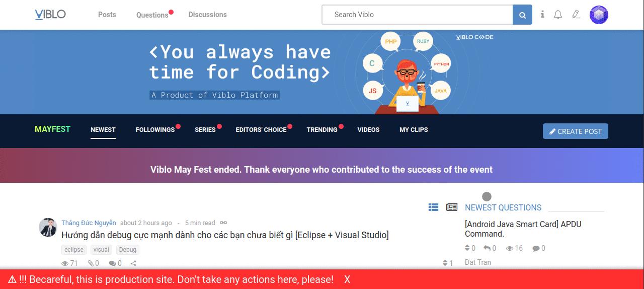Click the permalink chain icon beside 5 min read
The height and width of the screenshot is (289, 644).
tap(223, 223)
